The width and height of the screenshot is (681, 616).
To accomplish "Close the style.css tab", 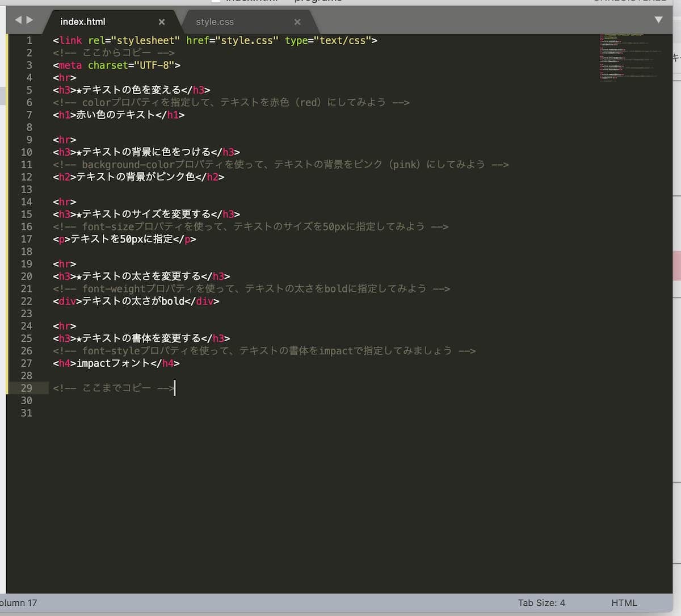I will pyautogui.click(x=297, y=22).
